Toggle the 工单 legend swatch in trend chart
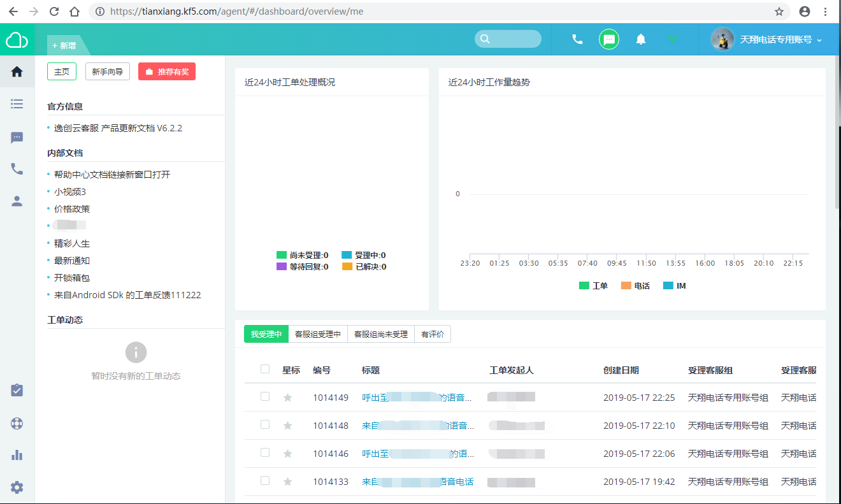Viewport: 841px width, 504px height. pos(584,286)
